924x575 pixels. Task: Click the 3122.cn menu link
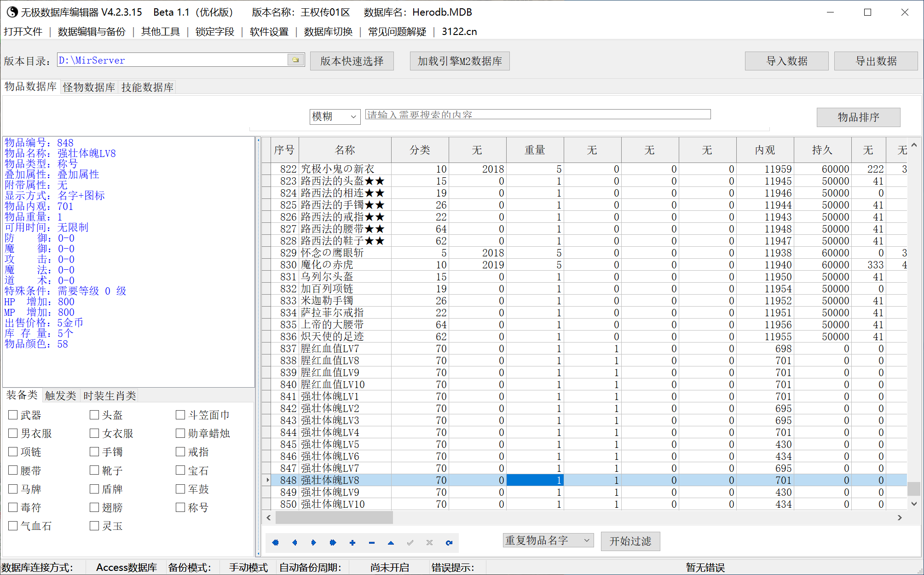pyautogui.click(x=459, y=31)
